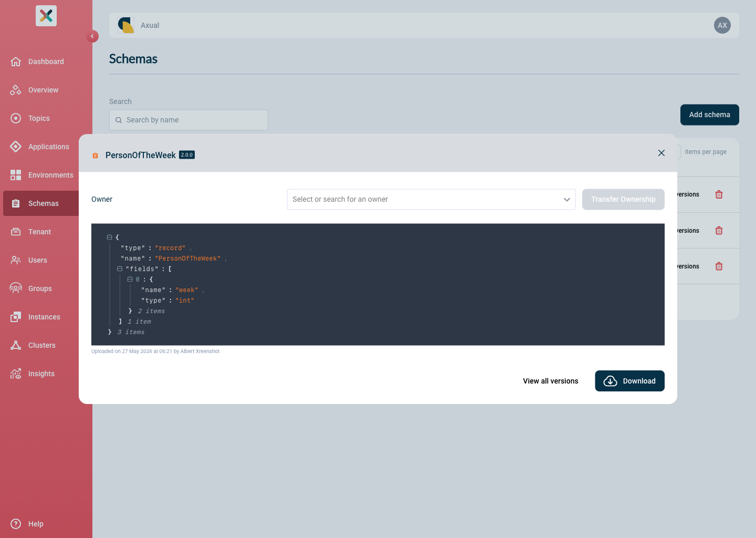756x538 pixels.
Task: Collapse the field item 0 node
Action: click(x=130, y=280)
